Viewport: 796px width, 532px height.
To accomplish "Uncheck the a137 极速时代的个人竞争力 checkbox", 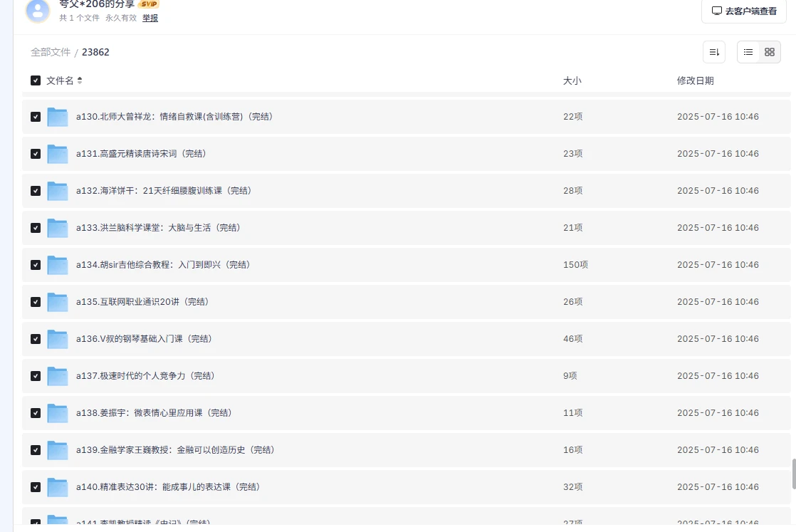I will (x=36, y=376).
